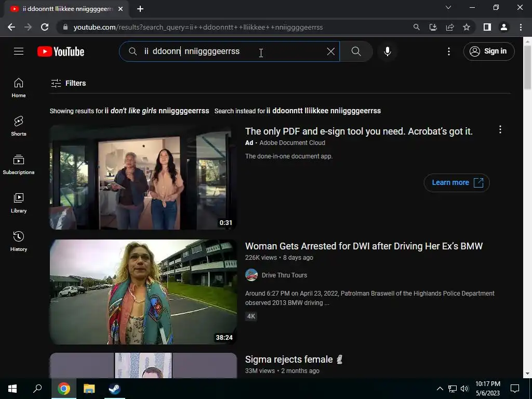Start voice search with the microphone icon
The height and width of the screenshot is (399, 532).
coord(388,51)
